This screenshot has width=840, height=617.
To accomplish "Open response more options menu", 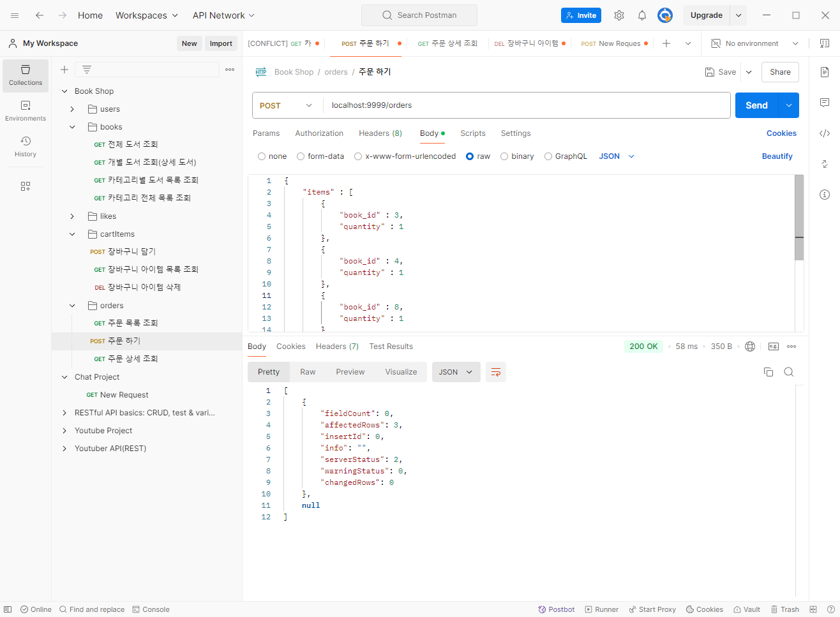I will pyautogui.click(x=791, y=346).
